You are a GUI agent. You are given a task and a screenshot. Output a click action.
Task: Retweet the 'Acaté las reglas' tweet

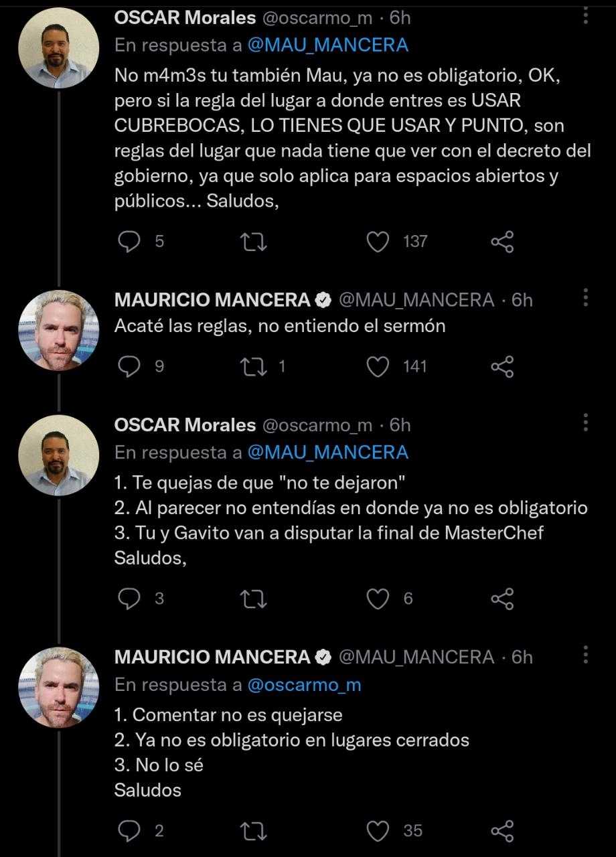253,366
